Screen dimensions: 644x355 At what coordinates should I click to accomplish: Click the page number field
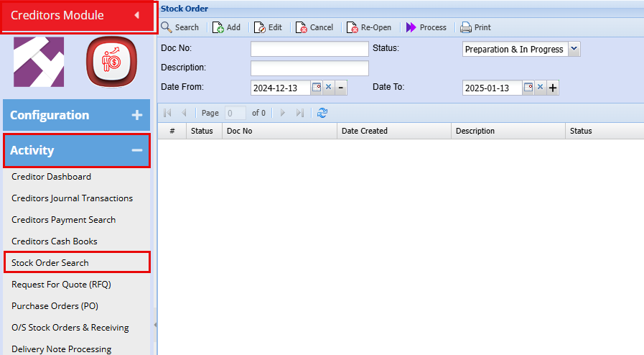tap(235, 113)
